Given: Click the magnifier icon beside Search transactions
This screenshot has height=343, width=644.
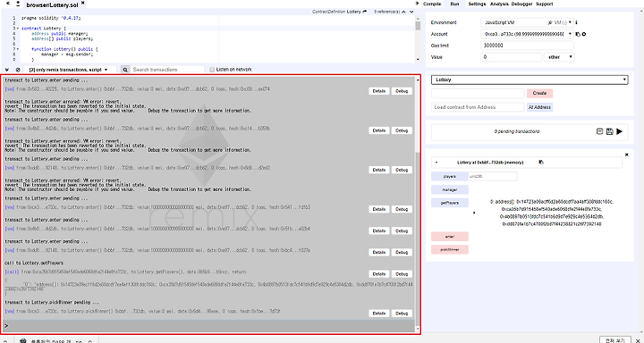Looking at the screenshot, I should pos(125,70).
